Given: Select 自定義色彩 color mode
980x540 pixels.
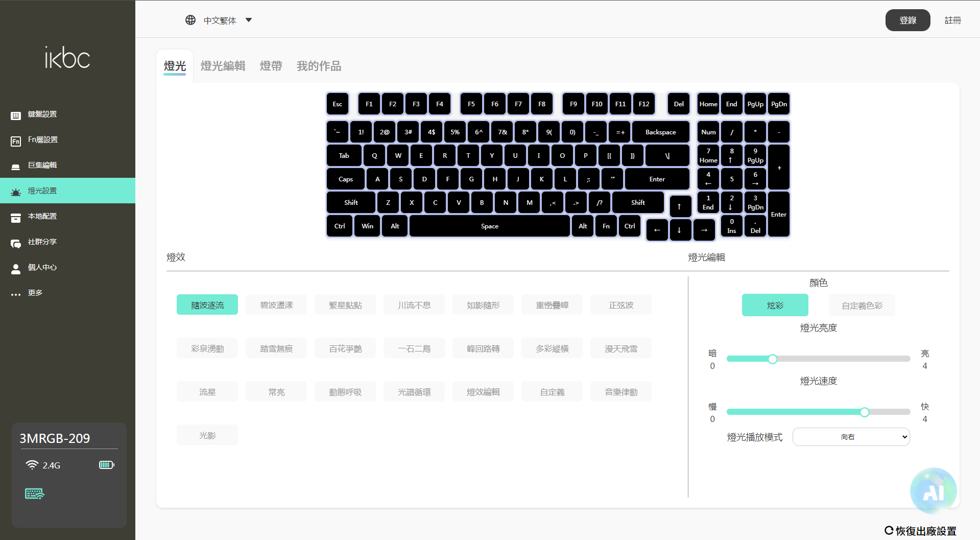Looking at the screenshot, I should pos(862,306).
